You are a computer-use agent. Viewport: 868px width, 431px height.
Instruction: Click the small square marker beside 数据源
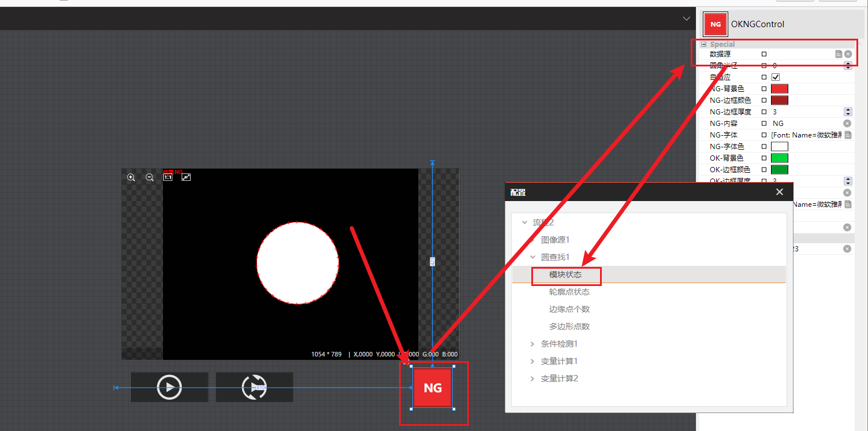pos(764,54)
